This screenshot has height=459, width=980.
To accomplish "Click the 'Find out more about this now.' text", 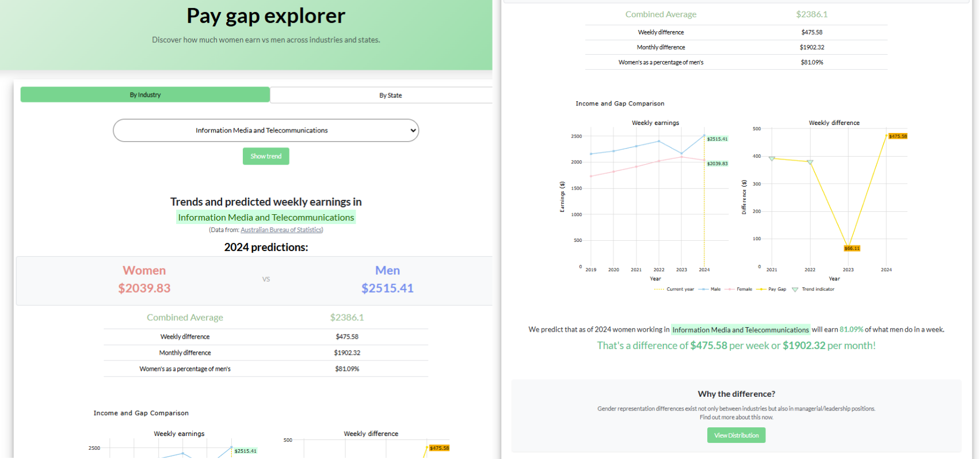I will tap(736, 418).
